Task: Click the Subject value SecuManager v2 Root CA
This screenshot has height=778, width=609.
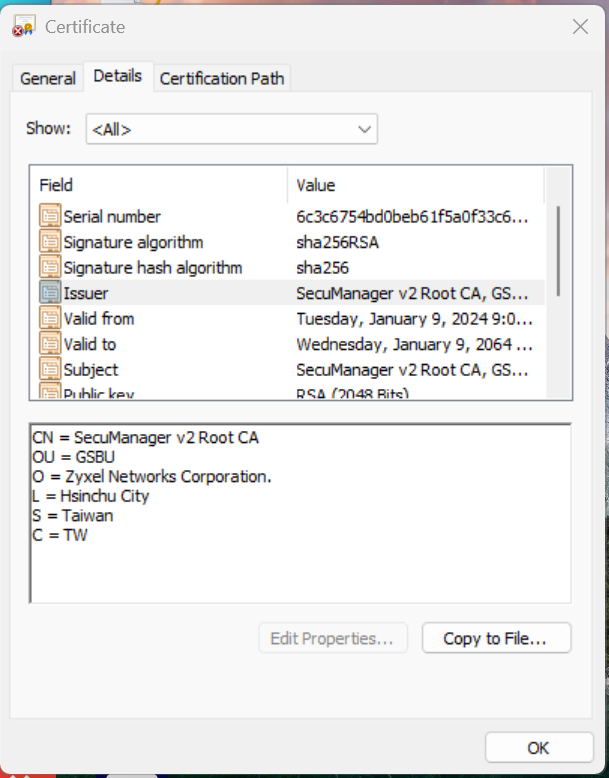Action: pyautogui.click(x=412, y=370)
